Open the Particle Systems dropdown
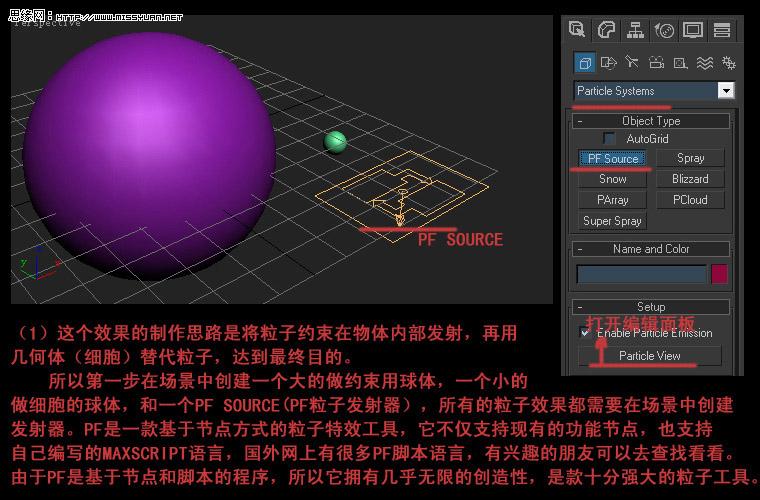760x500 pixels. click(x=654, y=91)
